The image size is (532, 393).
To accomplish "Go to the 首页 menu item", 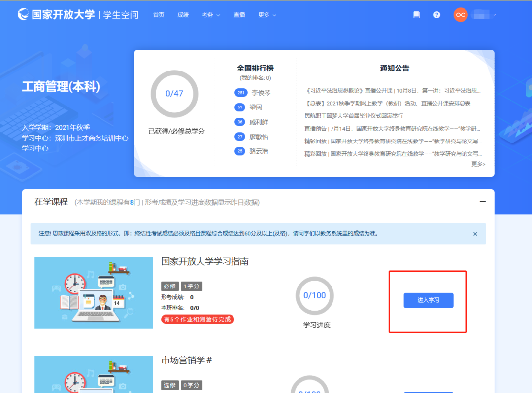I will coord(159,15).
